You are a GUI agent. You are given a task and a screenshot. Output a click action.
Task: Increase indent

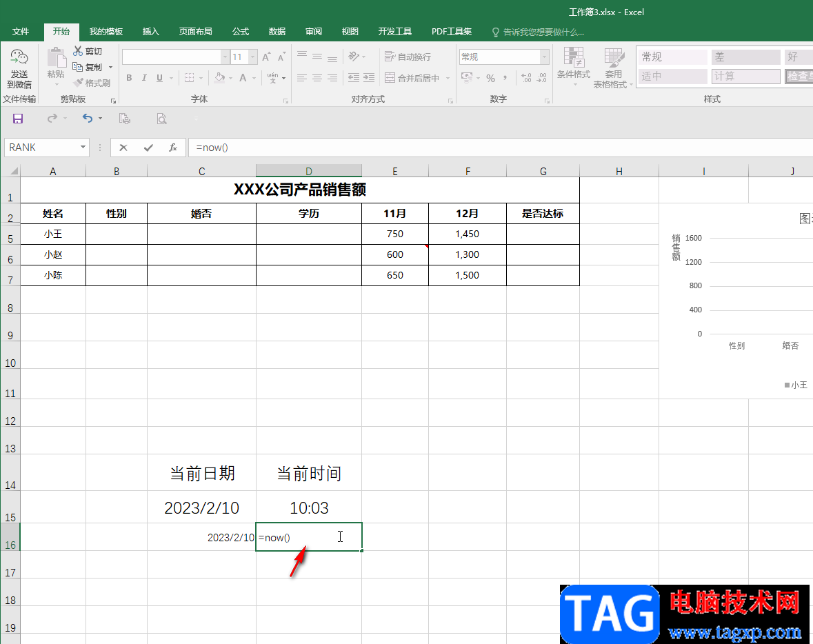369,78
